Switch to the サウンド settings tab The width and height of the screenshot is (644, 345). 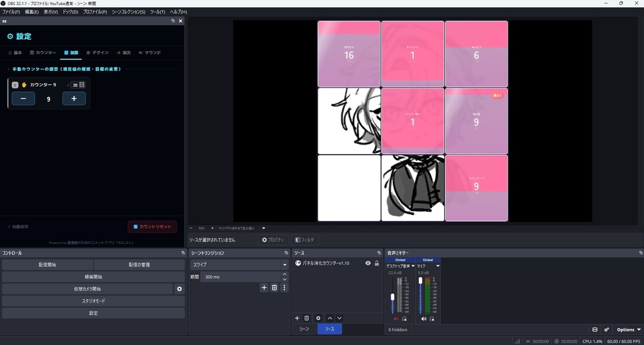tap(150, 53)
